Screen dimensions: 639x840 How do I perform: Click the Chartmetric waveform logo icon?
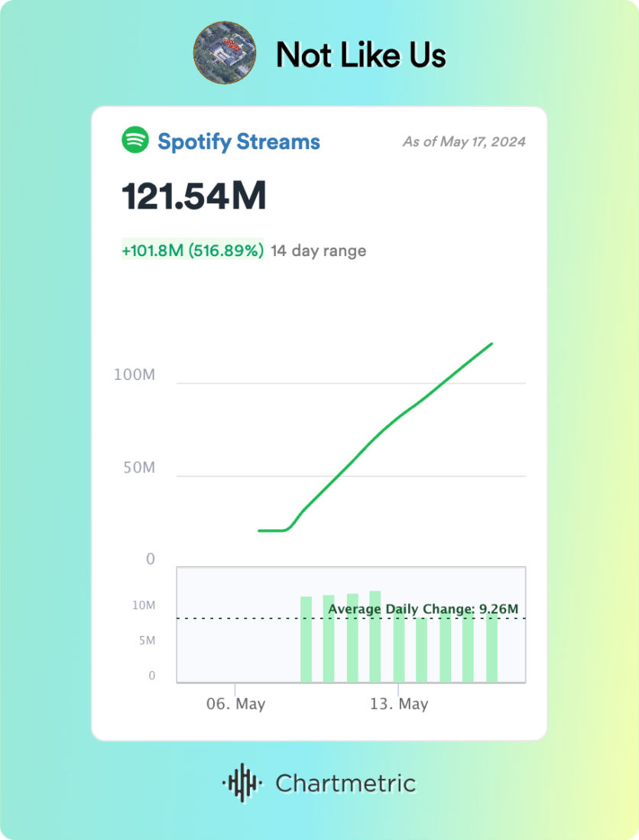click(242, 783)
